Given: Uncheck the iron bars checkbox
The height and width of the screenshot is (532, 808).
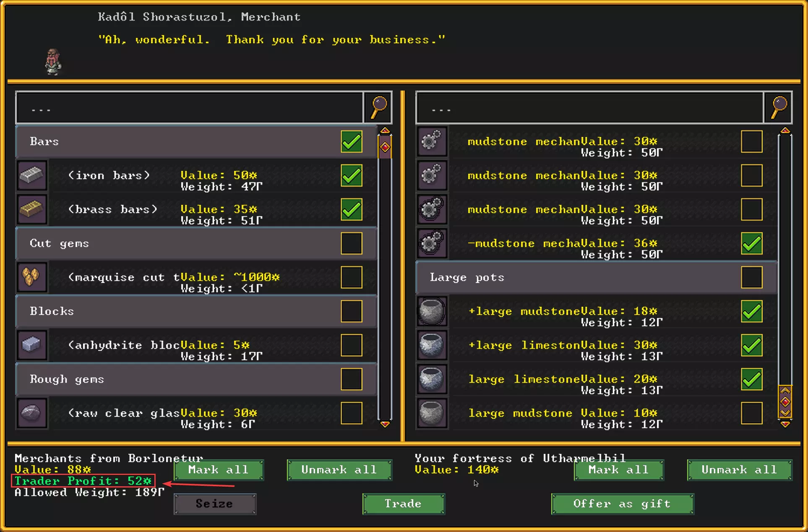Looking at the screenshot, I should tap(351, 175).
